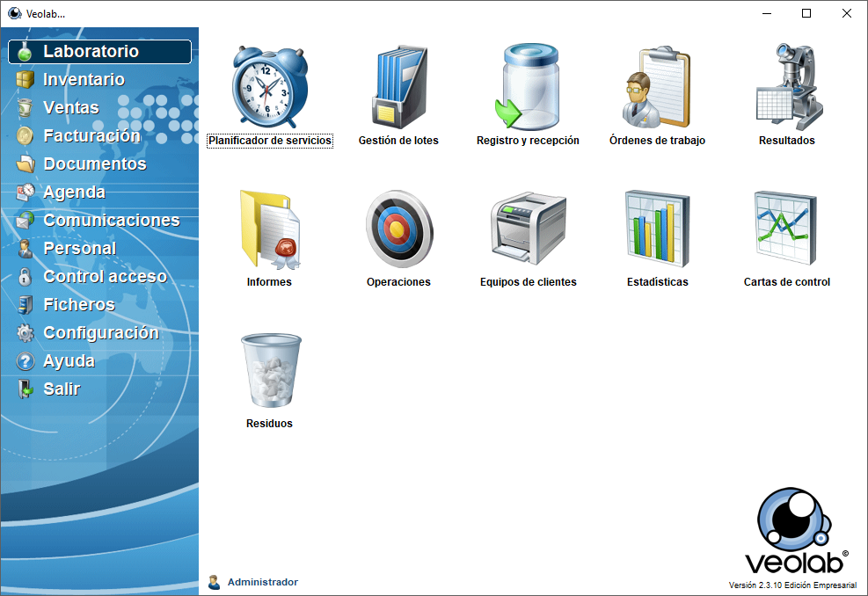The height and width of the screenshot is (596, 868).
Task: Click the question mark icon beside Ayuda
Action: click(25, 361)
